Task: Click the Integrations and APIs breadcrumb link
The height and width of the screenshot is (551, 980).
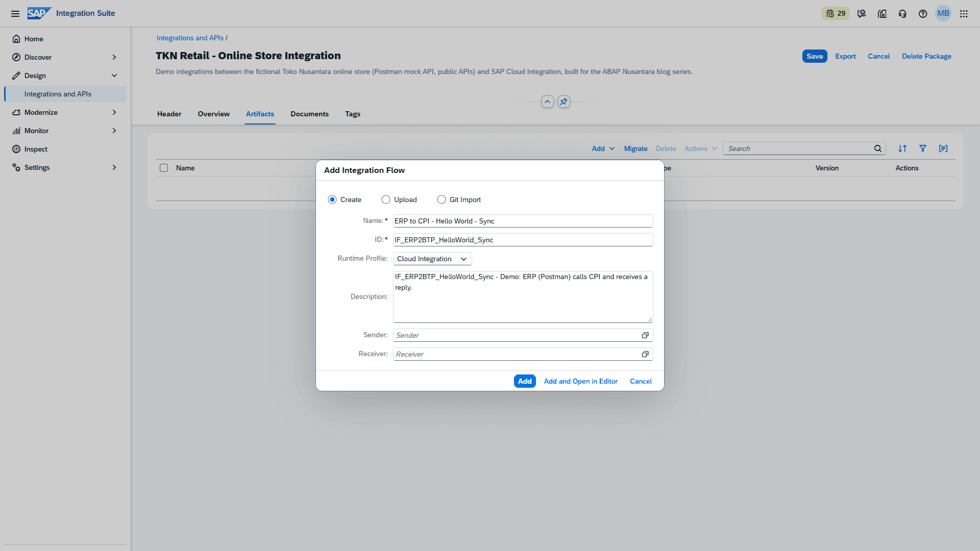Action: click(190, 38)
